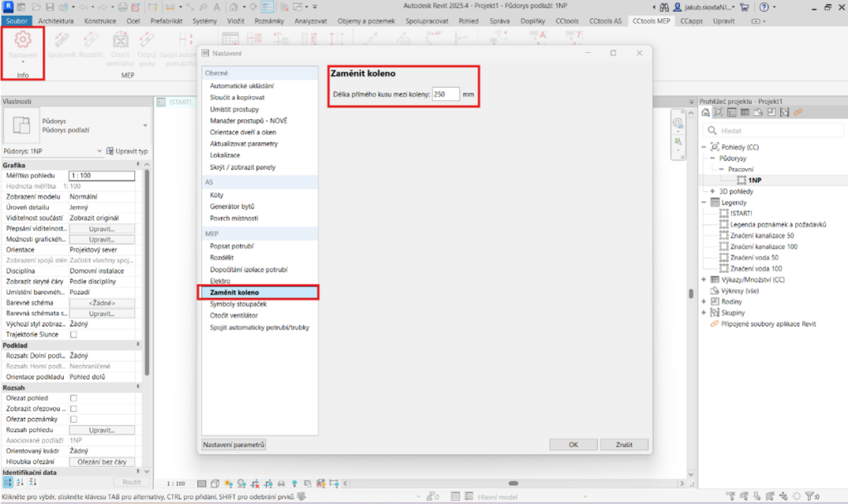
Task: Collapse the Legendy tree node
Action: 704,202
